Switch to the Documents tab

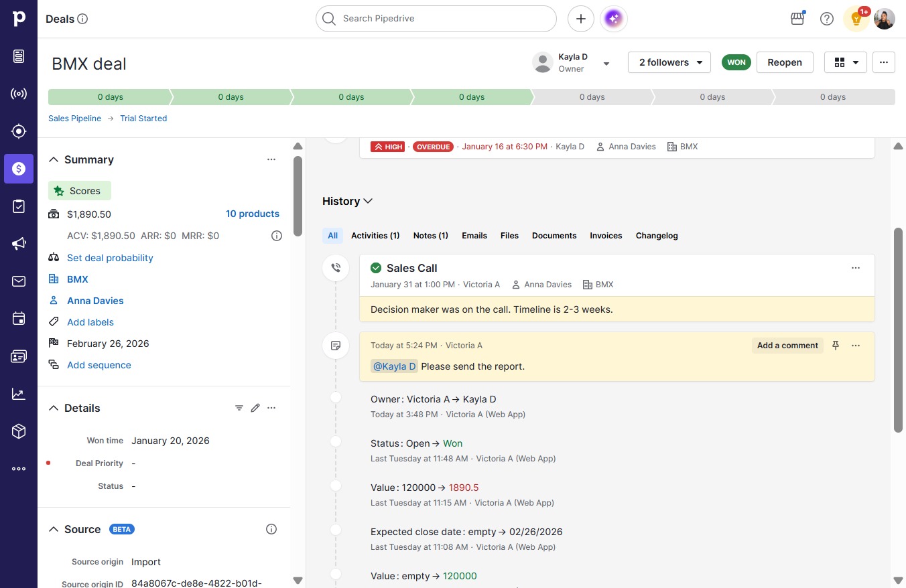click(554, 236)
